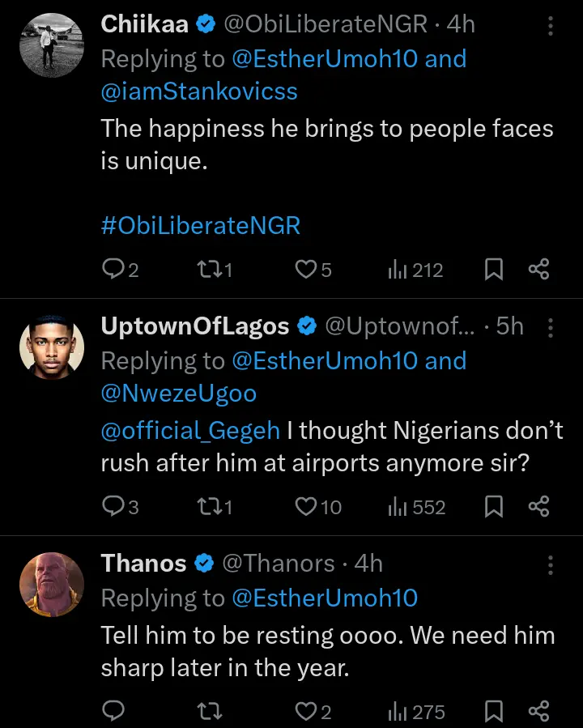This screenshot has width=583, height=728.
Task: Like Chiikaa's tweet about happiness
Action: 304,270
